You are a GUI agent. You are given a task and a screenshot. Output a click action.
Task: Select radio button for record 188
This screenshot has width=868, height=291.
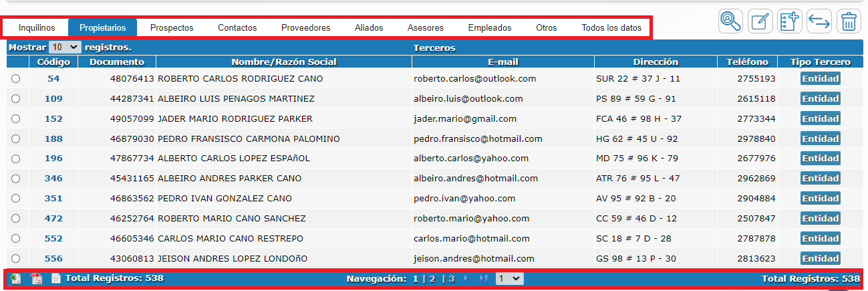coord(16,139)
